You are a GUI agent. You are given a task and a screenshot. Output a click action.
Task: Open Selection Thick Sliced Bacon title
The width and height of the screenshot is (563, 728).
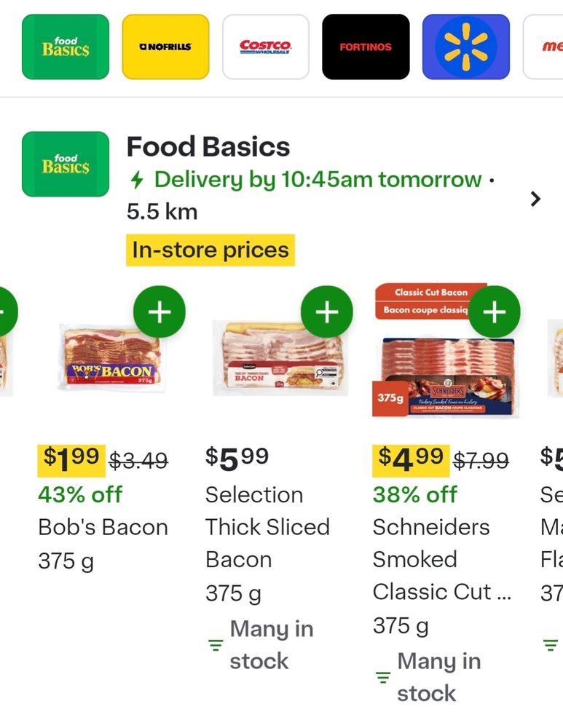pos(267,527)
